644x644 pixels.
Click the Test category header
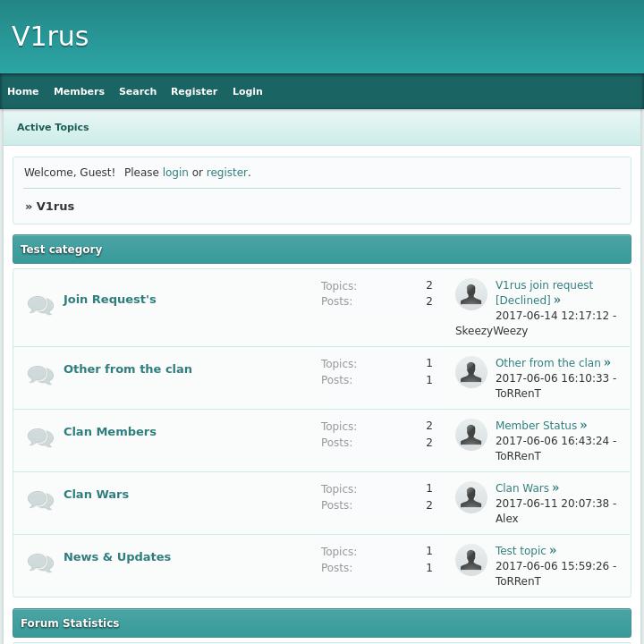(x=62, y=250)
